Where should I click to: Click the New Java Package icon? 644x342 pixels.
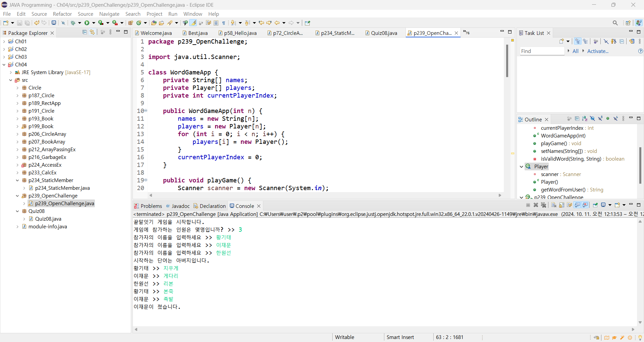131,23
